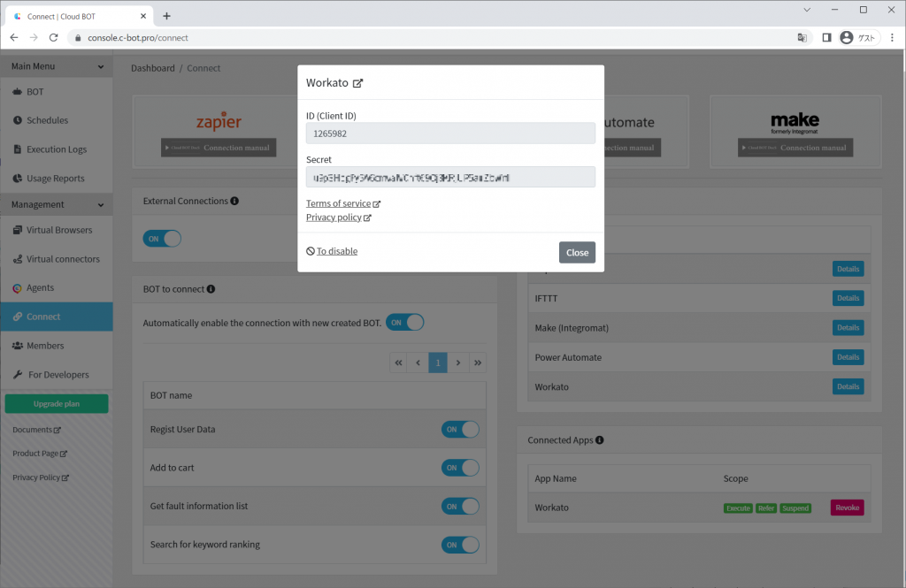Open Product Page link in sidebar

[40, 454]
